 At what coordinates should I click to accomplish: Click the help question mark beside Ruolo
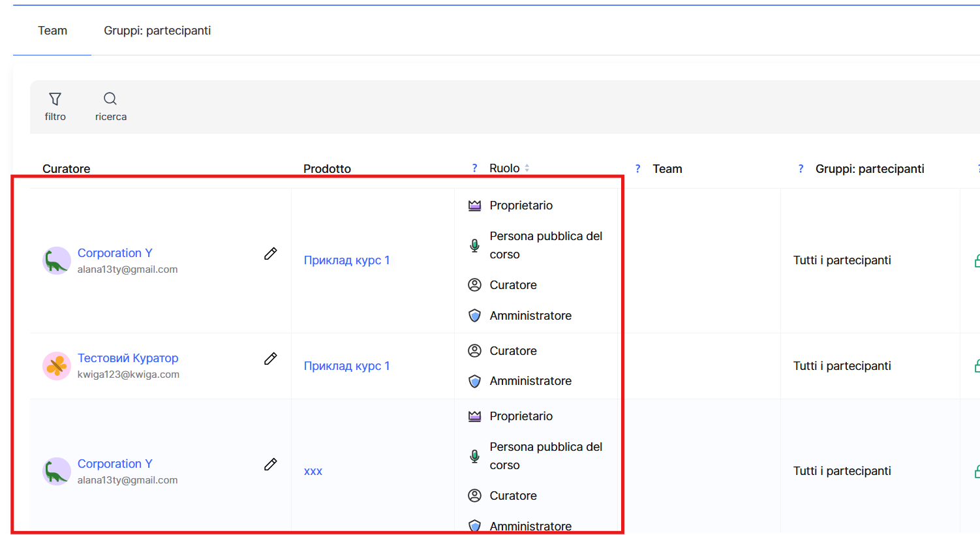(474, 168)
